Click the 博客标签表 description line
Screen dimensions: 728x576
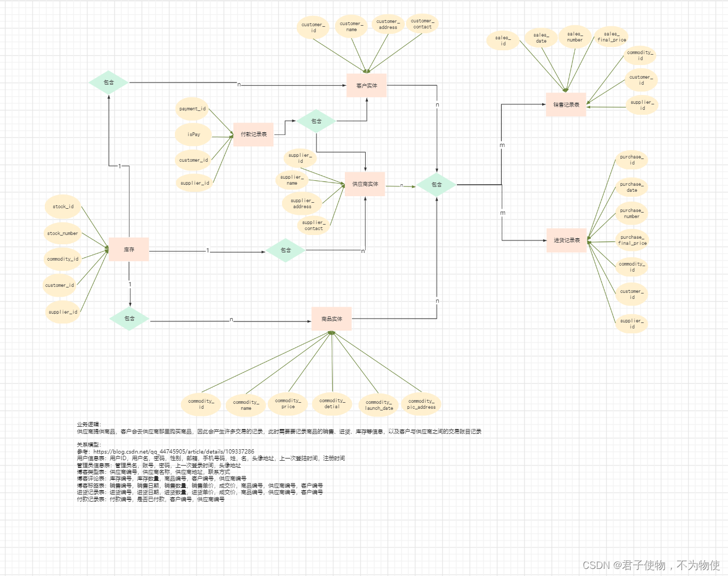tap(199, 485)
